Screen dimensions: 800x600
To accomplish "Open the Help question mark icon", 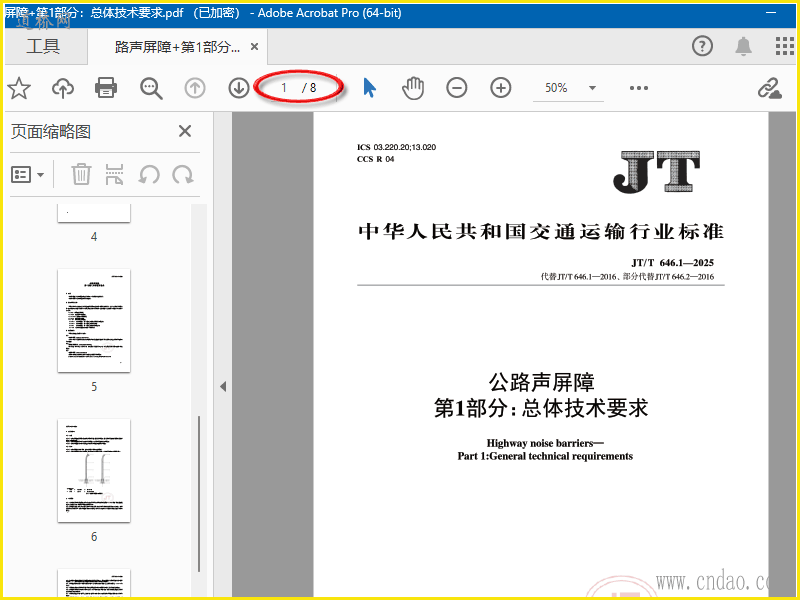I will [x=702, y=46].
